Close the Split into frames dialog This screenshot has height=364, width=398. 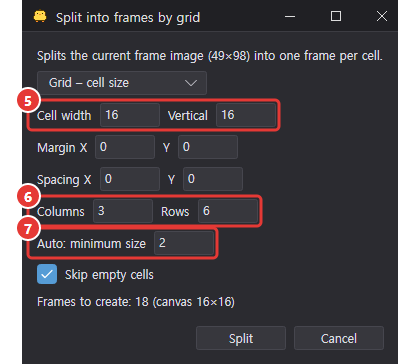coord(382,16)
